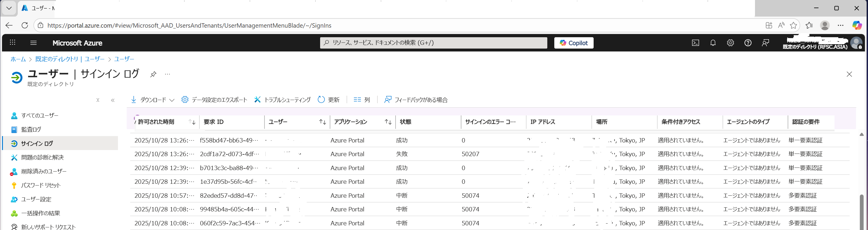Open browser tab list chevron
The width and height of the screenshot is (868, 230).
(x=9, y=8)
